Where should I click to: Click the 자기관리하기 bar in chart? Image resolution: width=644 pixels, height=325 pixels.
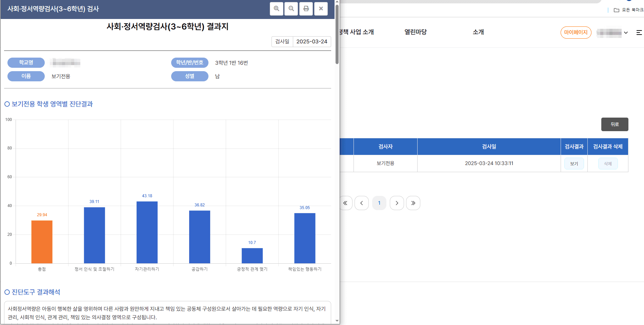(x=147, y=232)
